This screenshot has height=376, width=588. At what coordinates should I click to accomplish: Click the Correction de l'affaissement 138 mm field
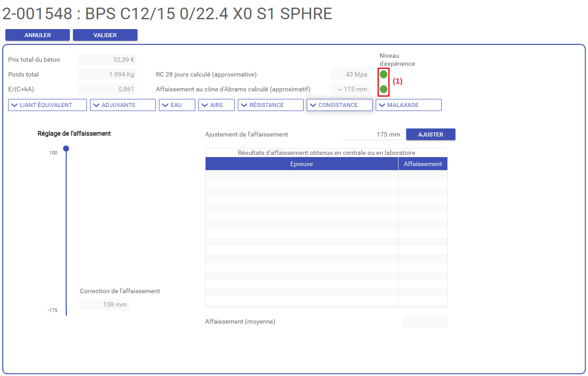[105, 304]
